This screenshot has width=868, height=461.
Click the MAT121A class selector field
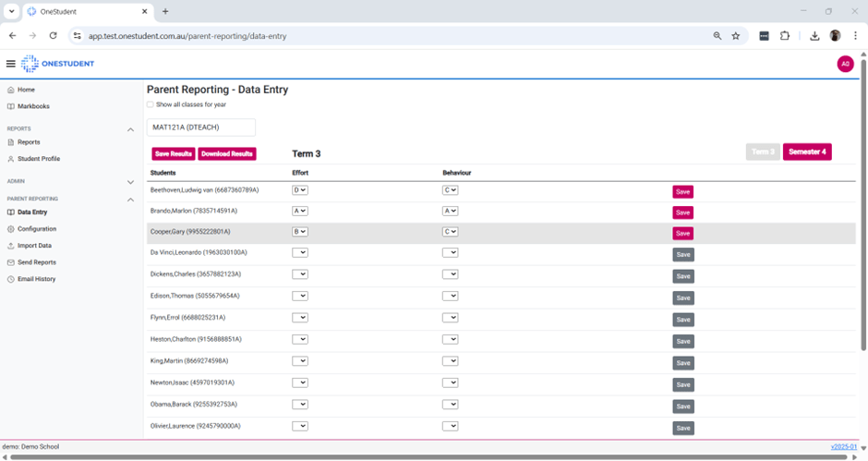[200, 127]
